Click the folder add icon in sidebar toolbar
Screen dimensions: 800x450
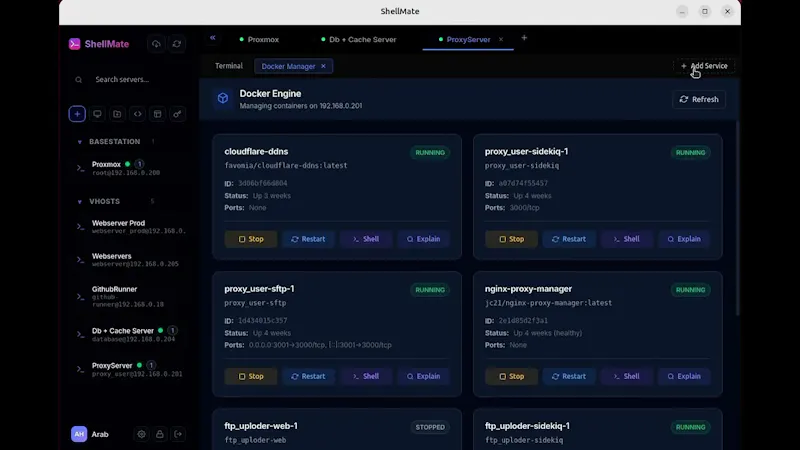pos(117,114)
